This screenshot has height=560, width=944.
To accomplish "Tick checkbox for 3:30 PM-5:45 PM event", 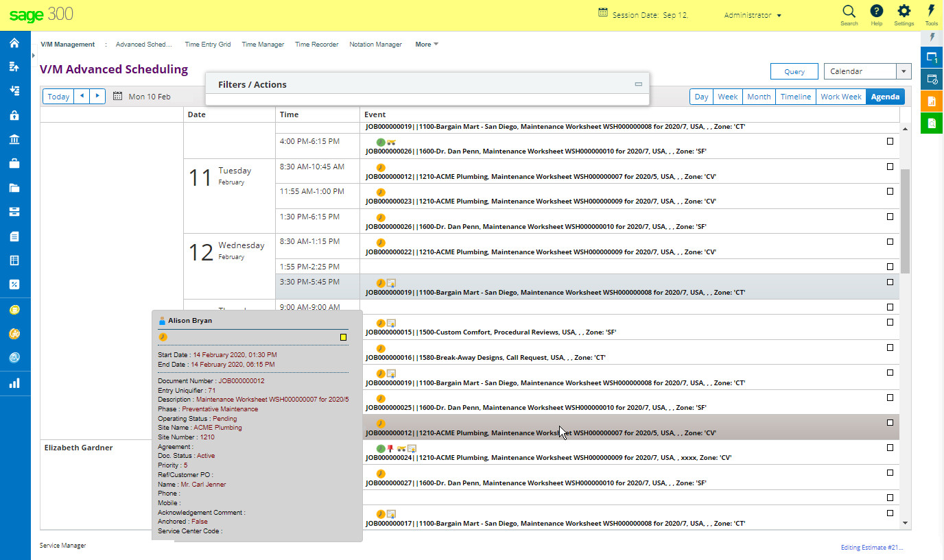I will click(890, 282).
